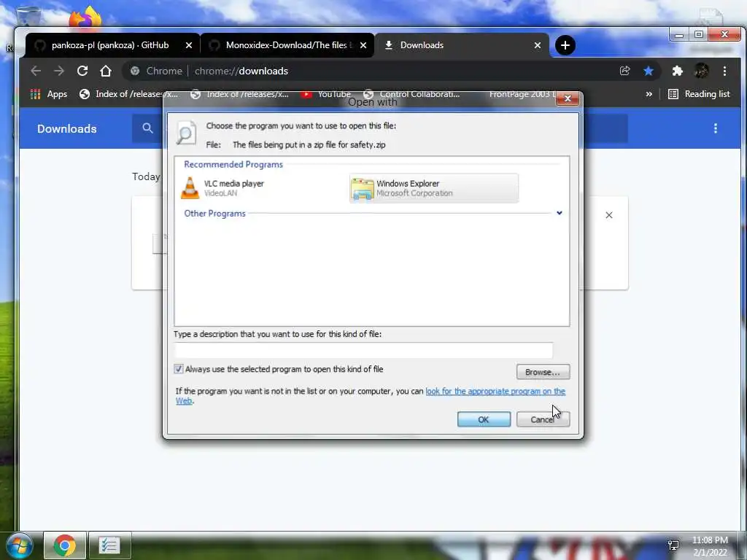Cancel the Open with dialog
This screenshot has width=747, height=560.
click(x=543, y=419)
